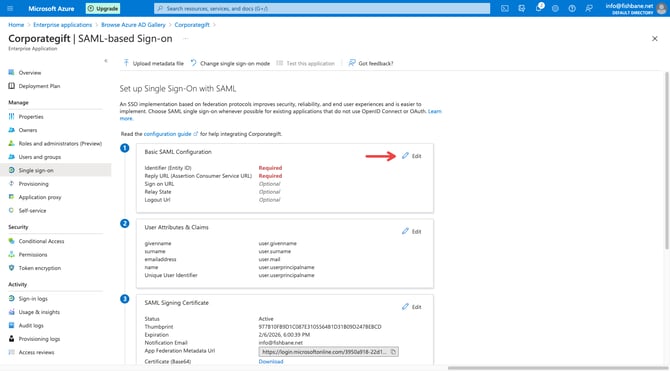The image size is (670, 371).
Task: Open Permissions under Security
Action: pos(32,255)
